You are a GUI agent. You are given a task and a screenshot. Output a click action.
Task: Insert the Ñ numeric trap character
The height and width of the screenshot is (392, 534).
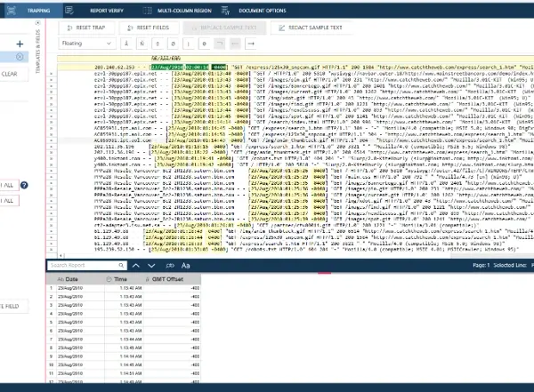tap(142, 44)
